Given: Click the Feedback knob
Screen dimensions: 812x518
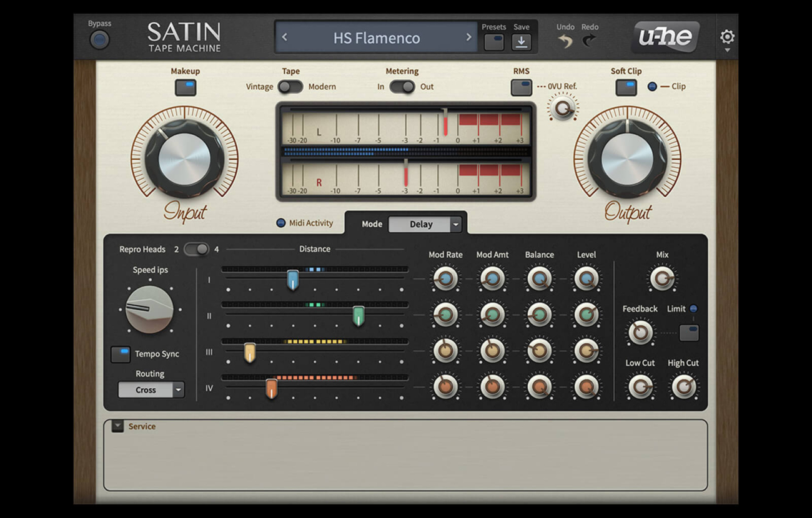Looking at the screenshot, I should pos(640,333).
